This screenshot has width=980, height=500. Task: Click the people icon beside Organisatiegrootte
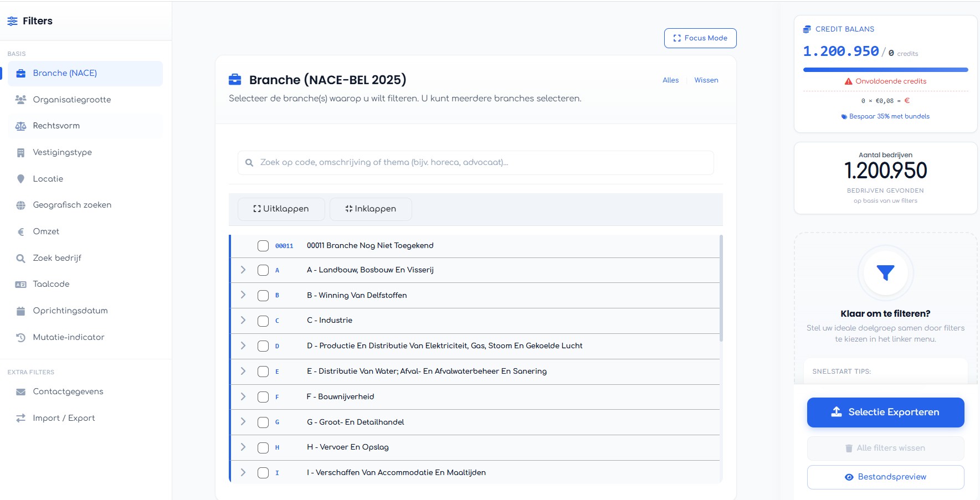(x=20, y=100)
